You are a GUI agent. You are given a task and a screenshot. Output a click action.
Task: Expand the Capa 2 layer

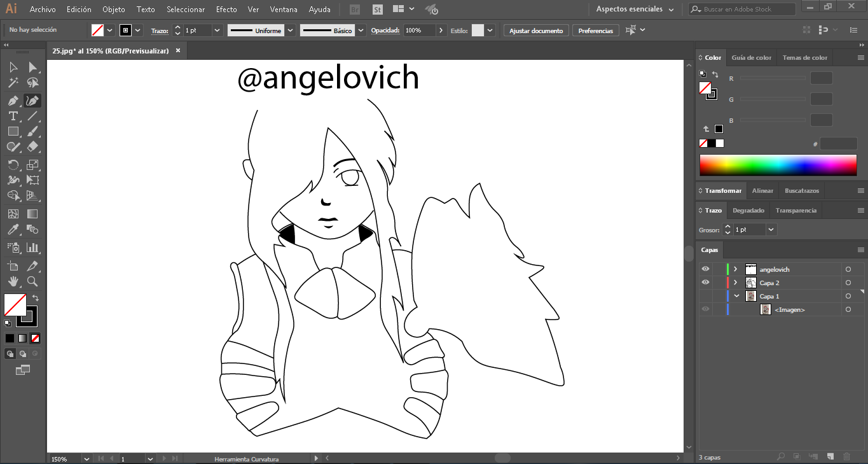tap(736, 283)
